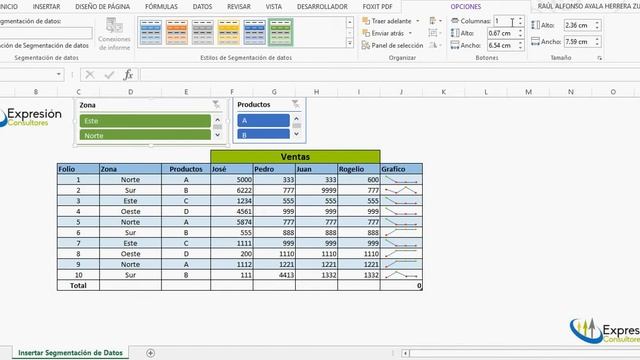Open the VISTA tab
Viewport: 640px width, 360px height.
[x=273, y=7]
